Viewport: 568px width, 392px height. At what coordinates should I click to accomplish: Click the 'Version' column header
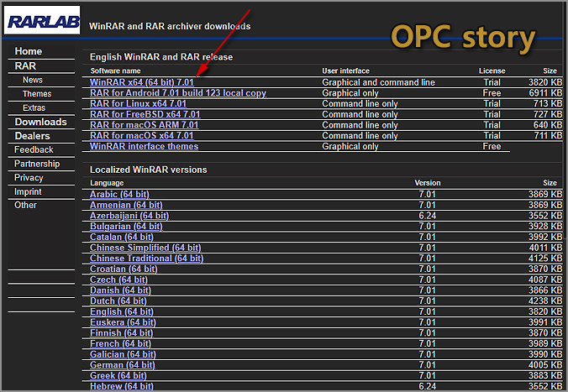point(428,183)
